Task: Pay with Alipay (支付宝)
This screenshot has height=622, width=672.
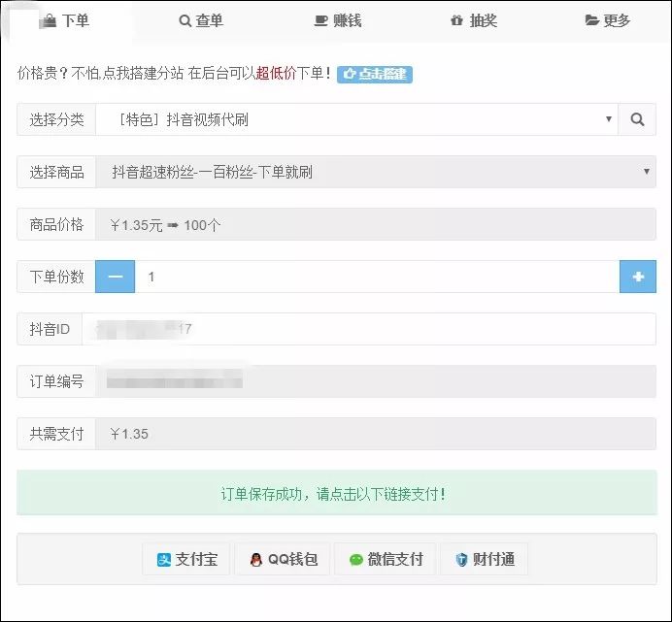Action: pos(186,559)
